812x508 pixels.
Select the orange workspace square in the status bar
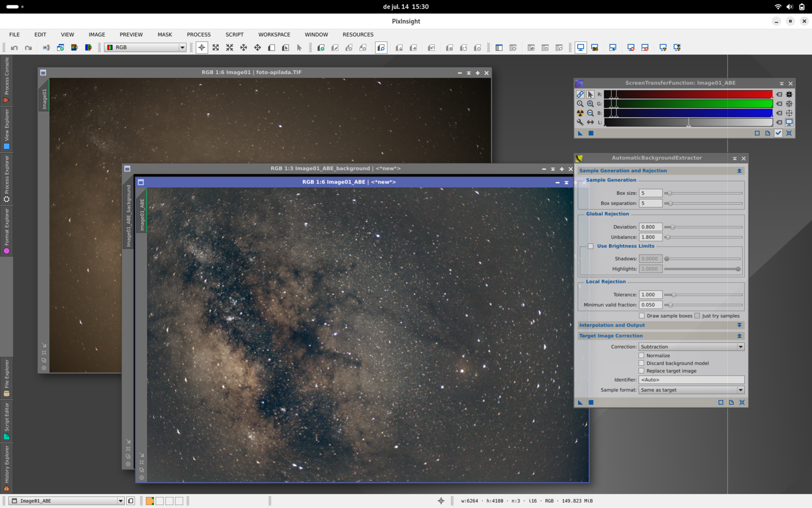click(150, 501)
